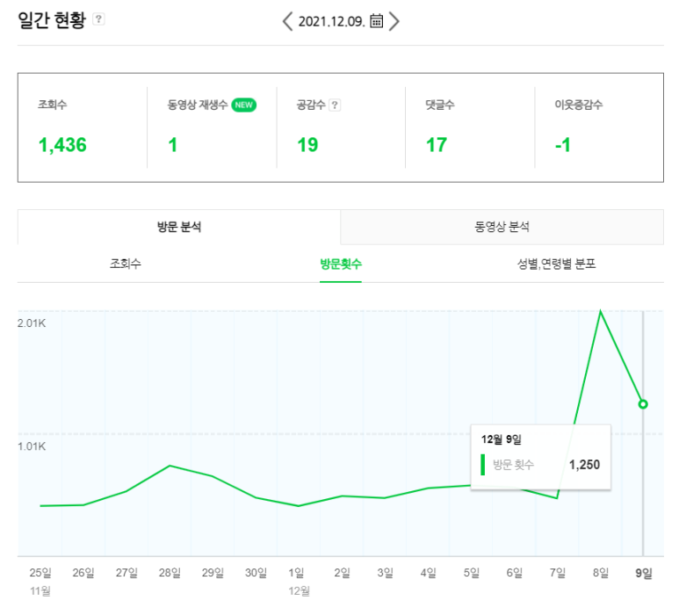679x616 pixels.
Task: Click the 5일 axis label
Action: click(472, 573)
